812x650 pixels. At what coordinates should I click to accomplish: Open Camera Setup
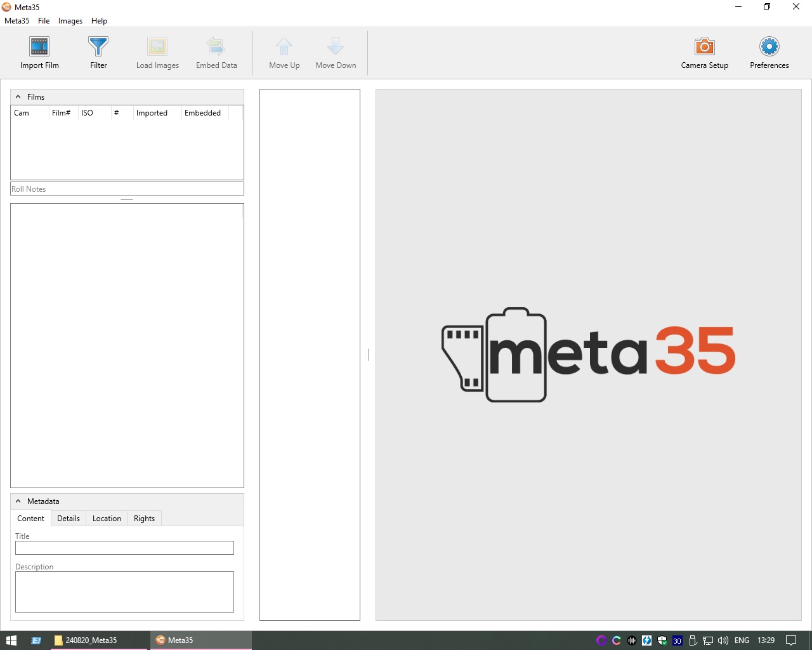click(x=704, y=47)
